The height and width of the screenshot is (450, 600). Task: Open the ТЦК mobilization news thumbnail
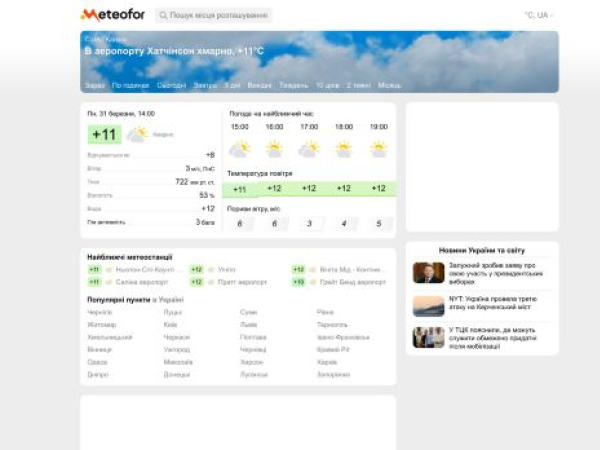click(x=429, y=337)
